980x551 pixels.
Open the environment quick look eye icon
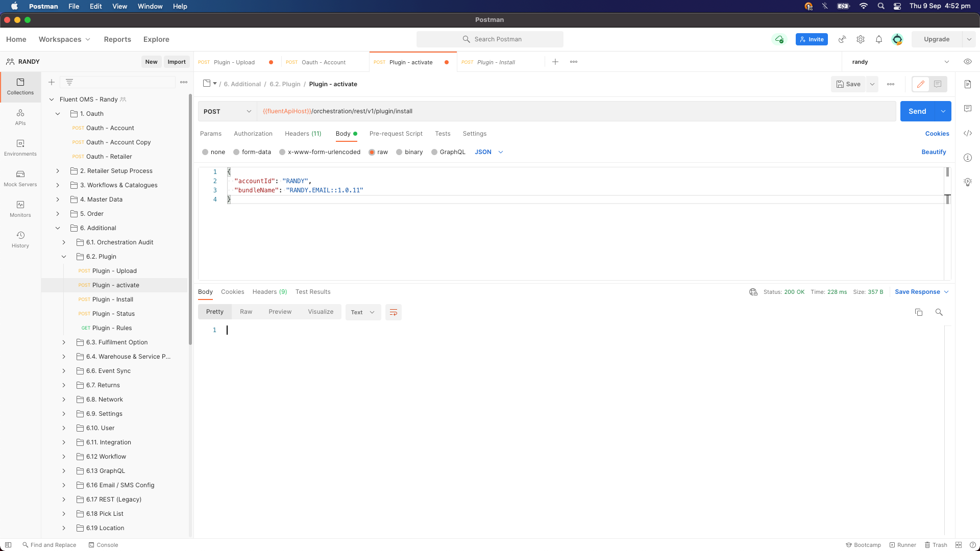(967, 62)
